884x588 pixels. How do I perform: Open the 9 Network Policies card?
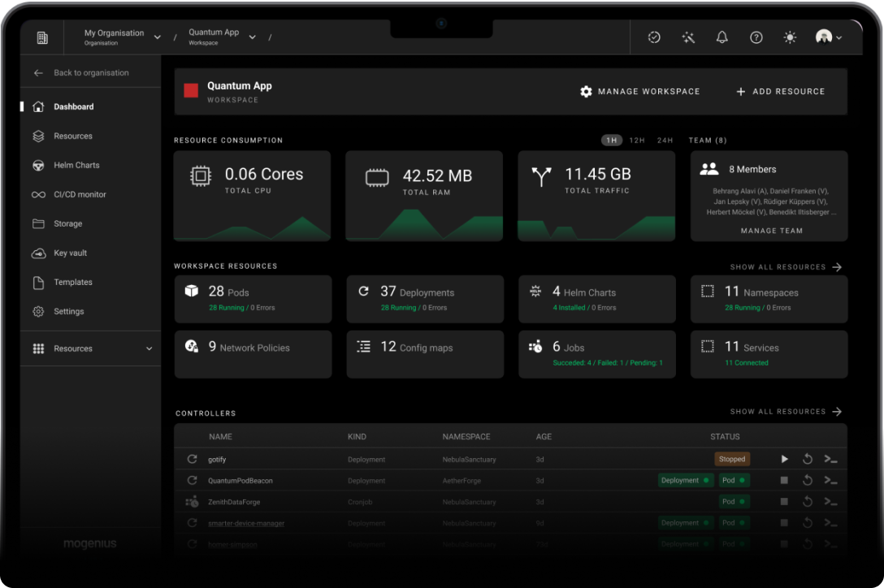(x=253, y=354)
